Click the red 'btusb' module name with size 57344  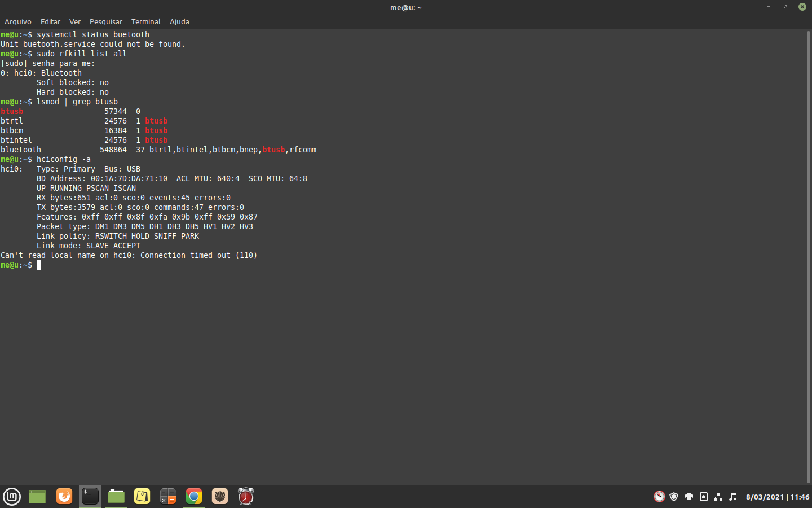[x=12, y=111]
